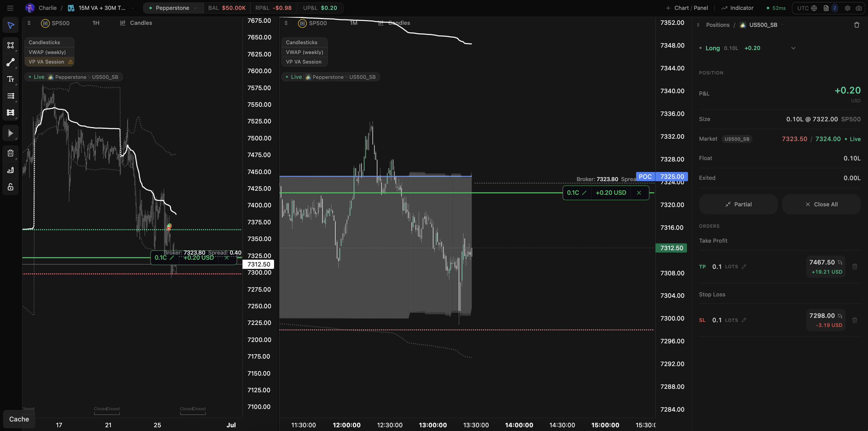
Task: Click the delete drawings trash tool
Action: 11,153
